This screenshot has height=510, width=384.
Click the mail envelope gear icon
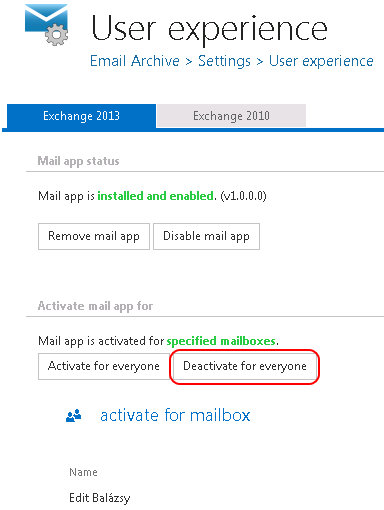click(x=46, y=25)
